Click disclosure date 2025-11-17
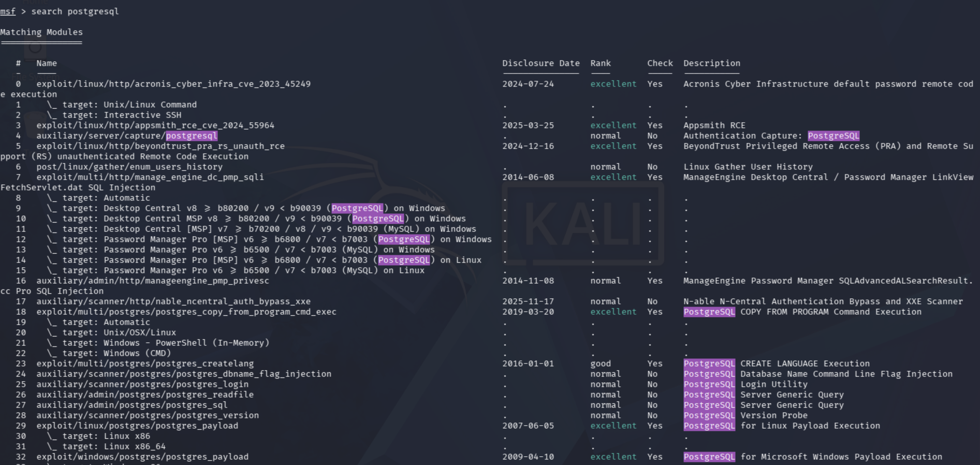The width and height of the screenshot is (980, 465). click(x=528, y=301)
